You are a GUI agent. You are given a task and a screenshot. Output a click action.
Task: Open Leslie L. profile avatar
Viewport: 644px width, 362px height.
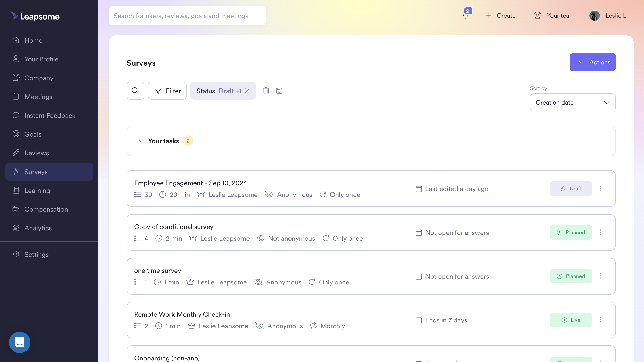click(x=595, y=15)
